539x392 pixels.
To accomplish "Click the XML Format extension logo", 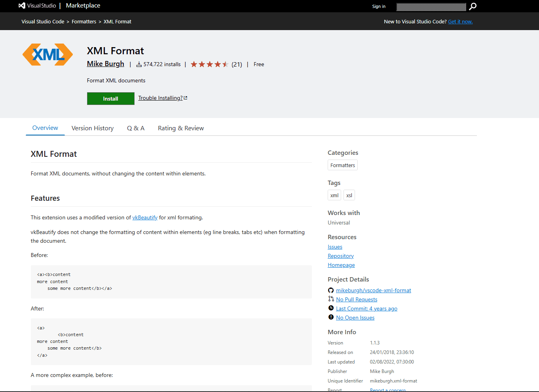I will point(47,55).
